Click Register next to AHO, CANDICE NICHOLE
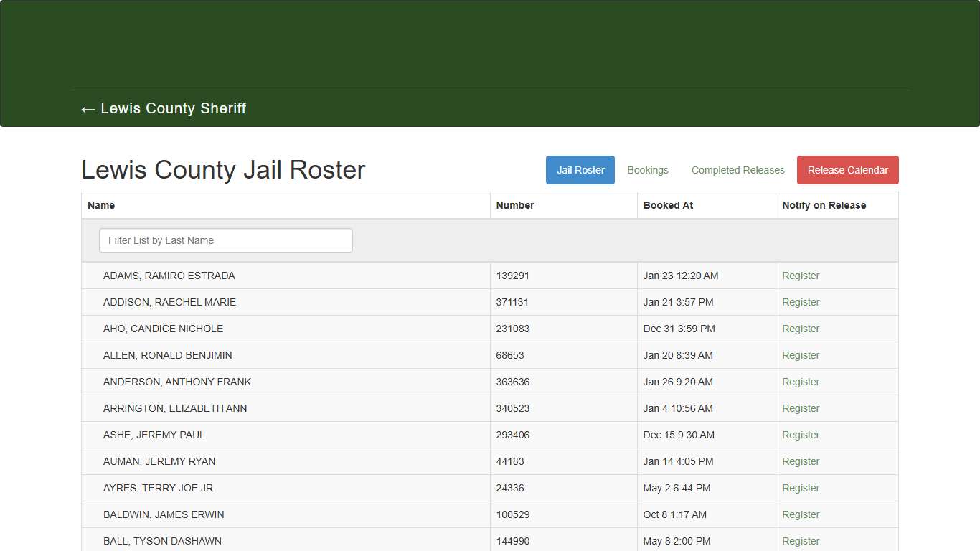The height and width of the screenshot is (551, 980). point(801,329)
